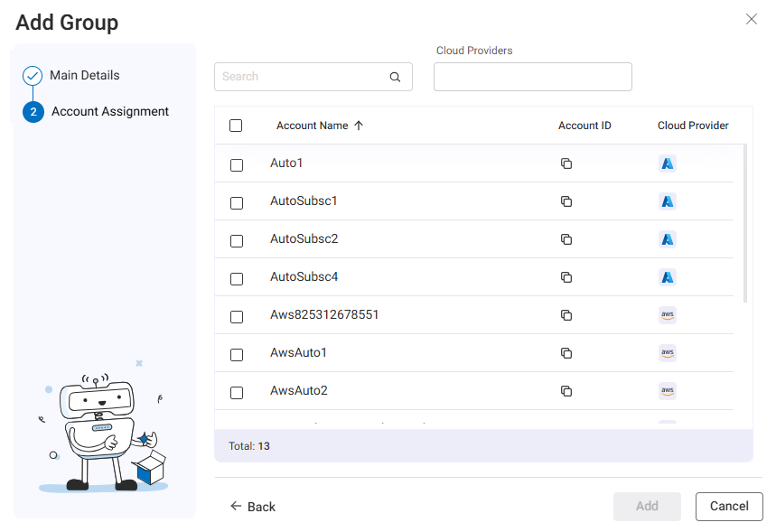Click the Azure provider icon for AutoSubsc1
The image size is (776, 532).
pos(668,201)
